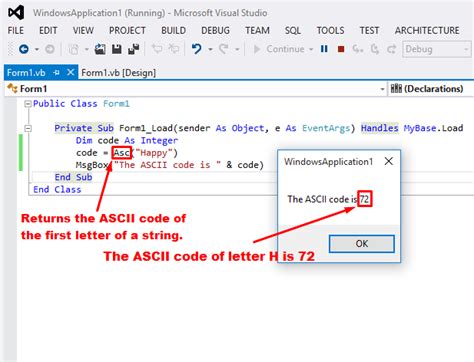This screenshot has width=474, height=362.
Task: Click 'MyBase.Load' in the Handles clause
Action: tap(433, 128)
